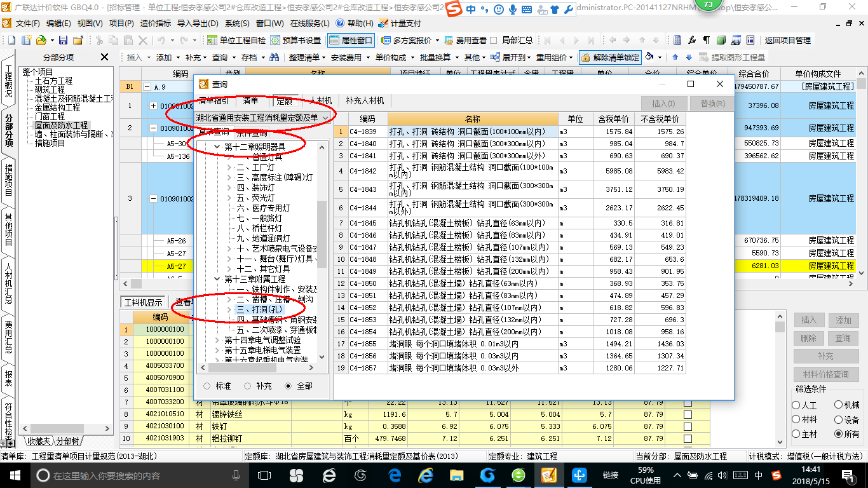Click the Save floppy disk icon
Viewport: 868px width, 488px height.
click(x=64, y=40)
